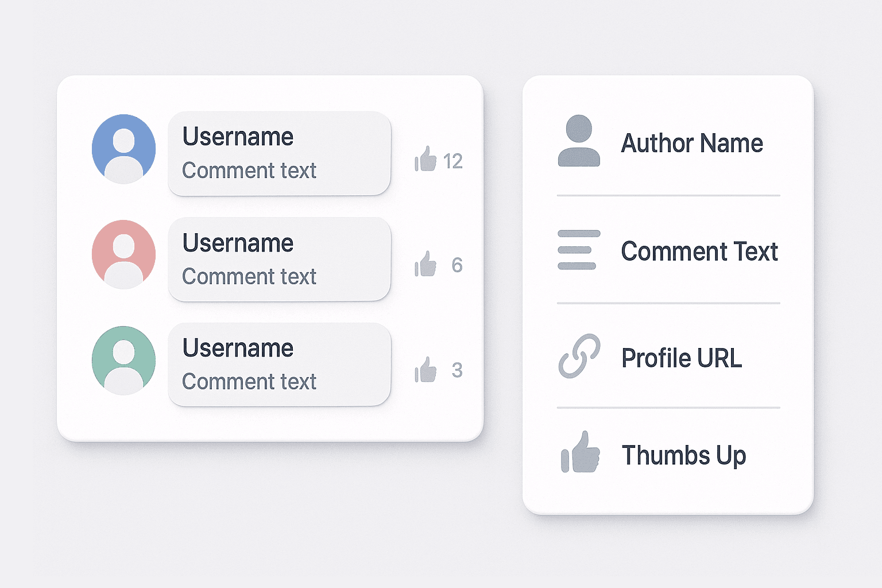
Task: Click the chain link icon beside Profile URL
Action: click(579, 356)
